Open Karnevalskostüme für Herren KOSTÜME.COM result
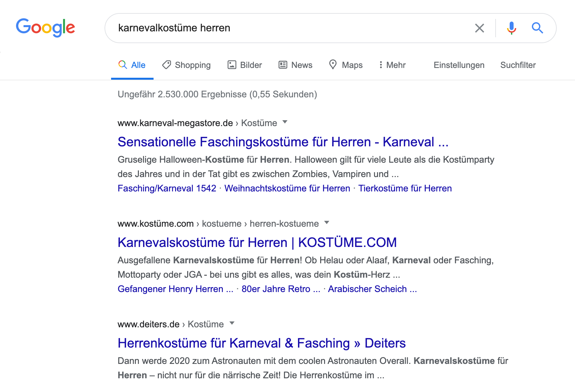The image size is (575, 392). (x=257, y=243)
